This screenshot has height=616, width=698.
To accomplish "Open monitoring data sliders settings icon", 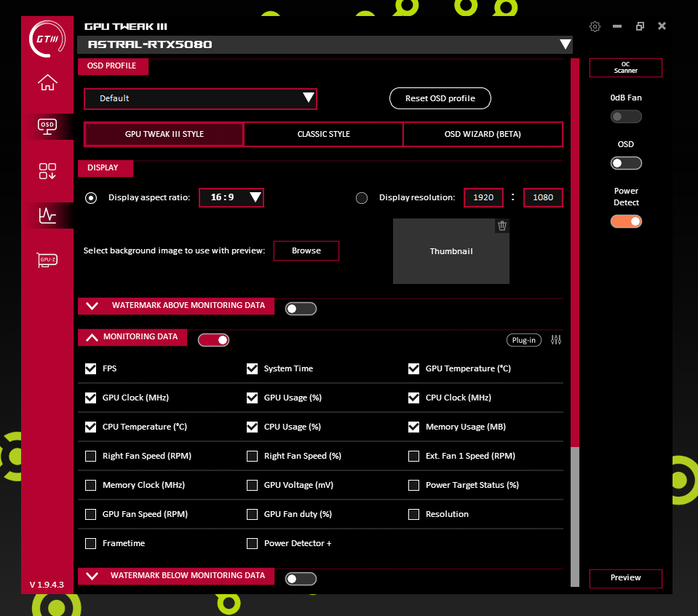I will tap(556, 340).
